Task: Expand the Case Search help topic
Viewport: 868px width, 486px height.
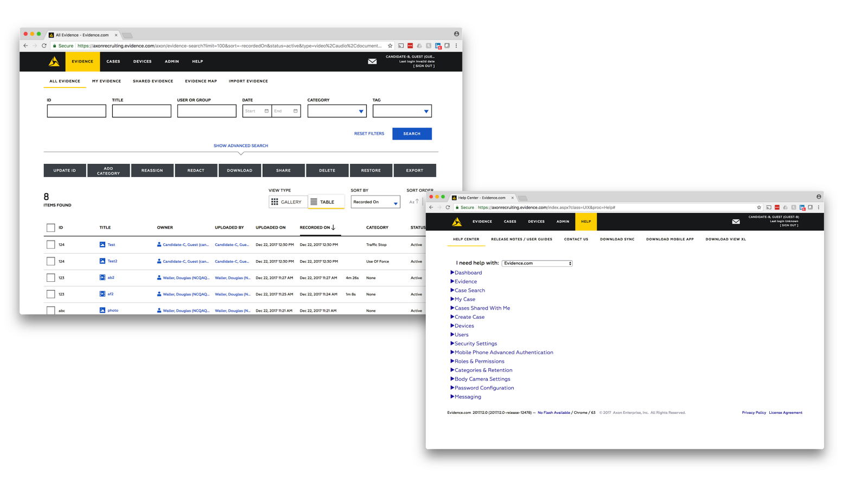Action: point(468,291)
